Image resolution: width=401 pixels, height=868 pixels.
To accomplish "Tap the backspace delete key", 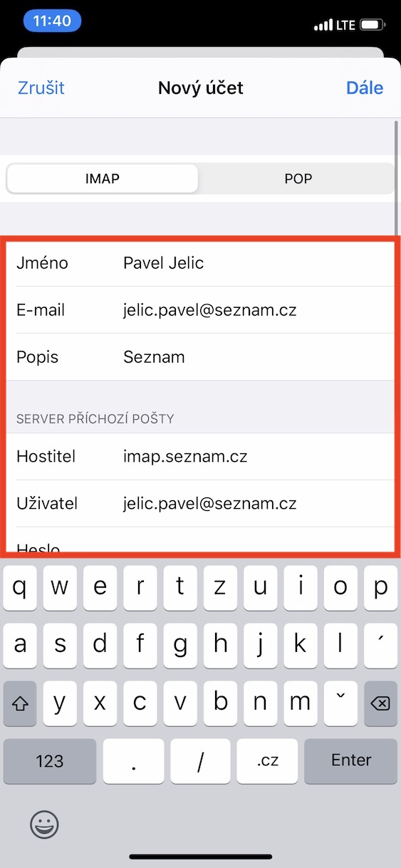I will pos(380,703).
